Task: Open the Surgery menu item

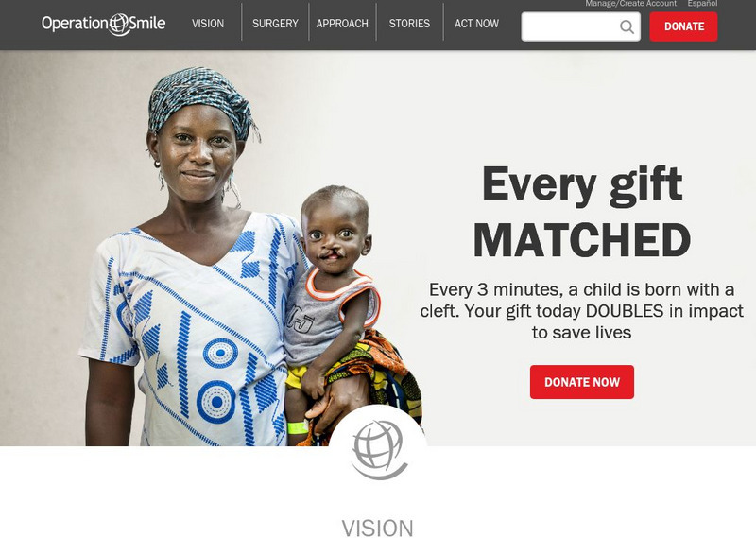Action: pos(275,23)
